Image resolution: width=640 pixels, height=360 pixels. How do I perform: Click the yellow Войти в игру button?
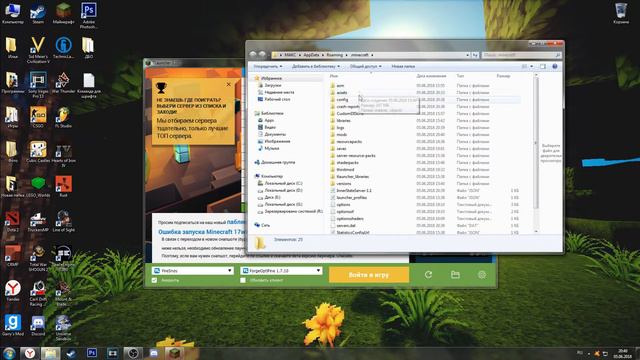[369, 275]
